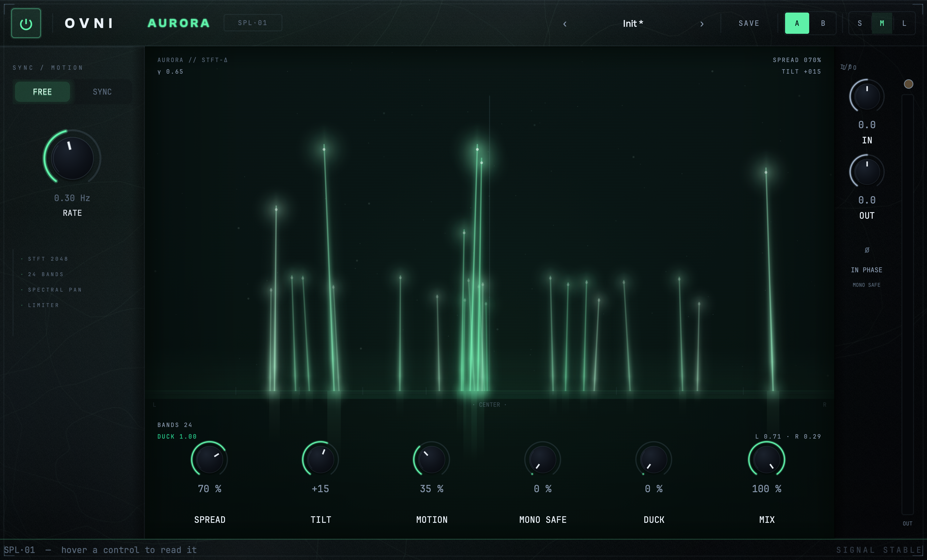
Task: Click the SPREAD knob
Action: [210, 459]
